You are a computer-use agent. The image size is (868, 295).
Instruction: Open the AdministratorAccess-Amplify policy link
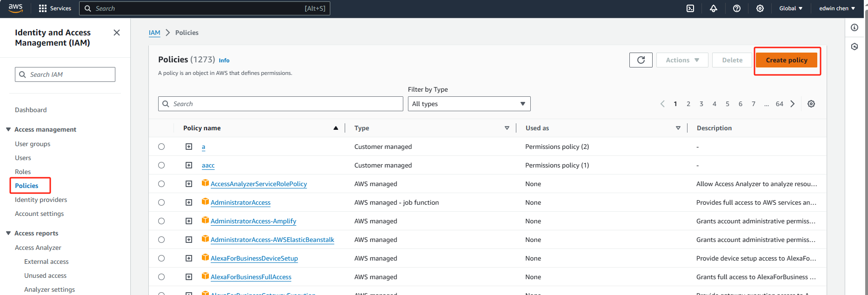pyautogui.click(x=254, y=221)
